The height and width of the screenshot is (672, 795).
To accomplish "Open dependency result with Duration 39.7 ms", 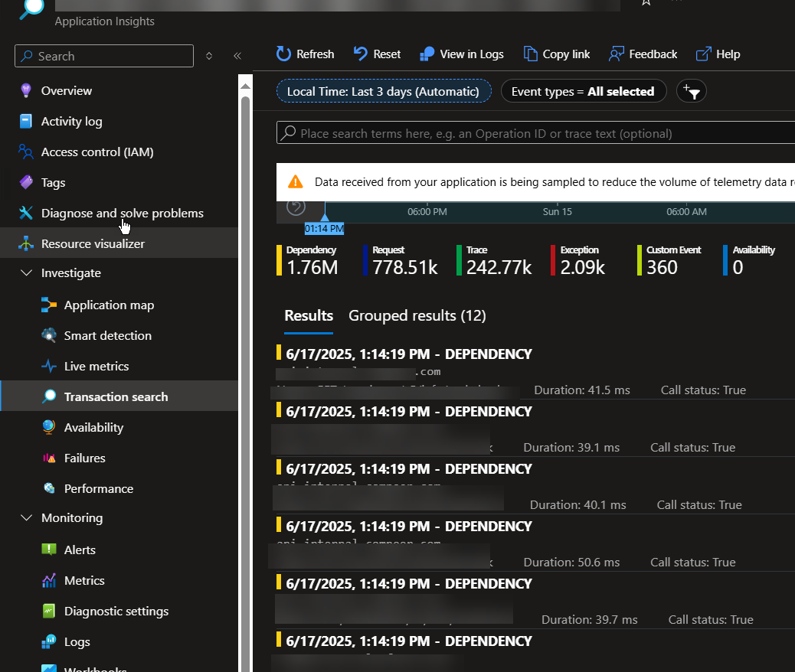I will click(535, 600).
